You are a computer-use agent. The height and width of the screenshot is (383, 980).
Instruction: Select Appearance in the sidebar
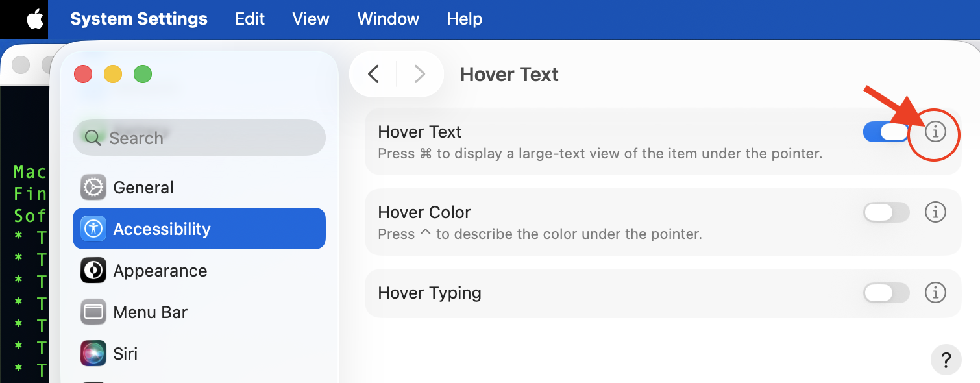click(199, 271)
